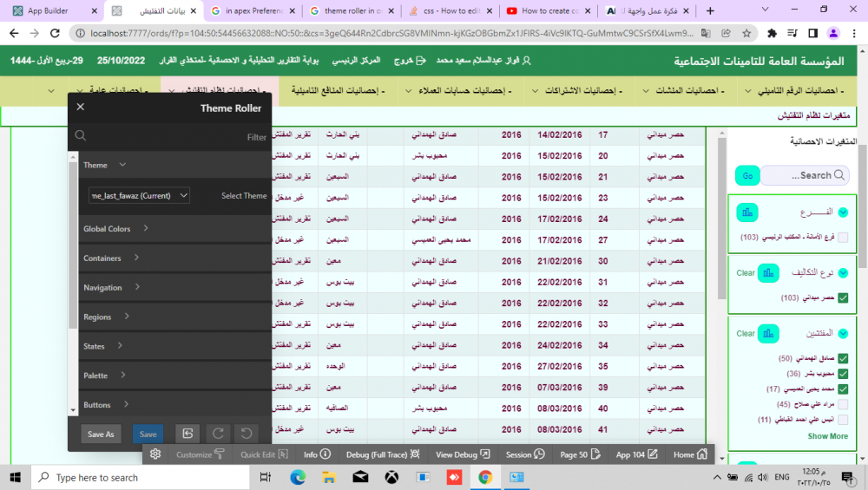Show chart for المفتشين facet
This screenshot has width=868, height=490.
point(768,334)
